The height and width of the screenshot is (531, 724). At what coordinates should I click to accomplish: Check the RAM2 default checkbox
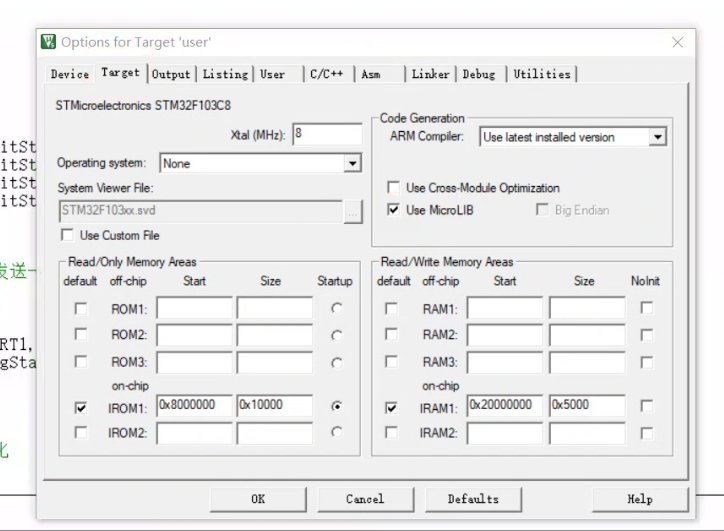click(391, 334)
